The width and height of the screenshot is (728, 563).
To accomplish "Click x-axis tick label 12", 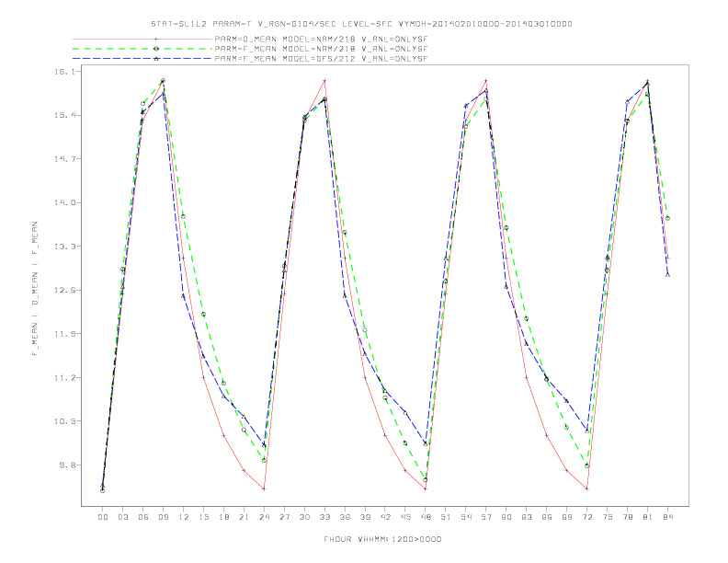I will 184,517.
